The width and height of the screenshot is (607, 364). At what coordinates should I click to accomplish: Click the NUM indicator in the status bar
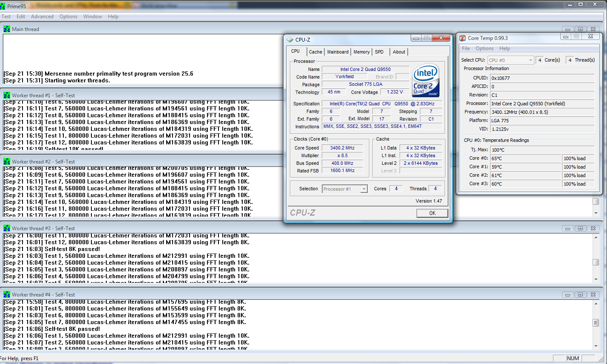coord(573,358)
